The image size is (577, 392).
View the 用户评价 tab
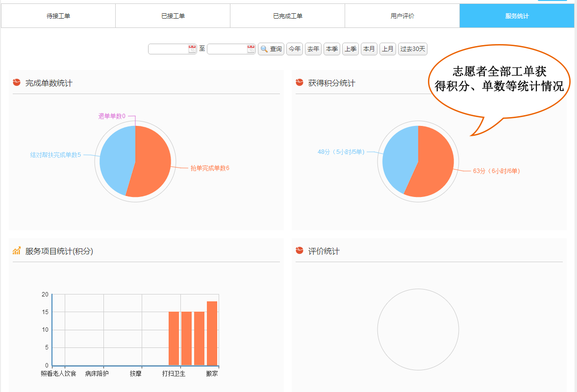(x=402, y=16)
